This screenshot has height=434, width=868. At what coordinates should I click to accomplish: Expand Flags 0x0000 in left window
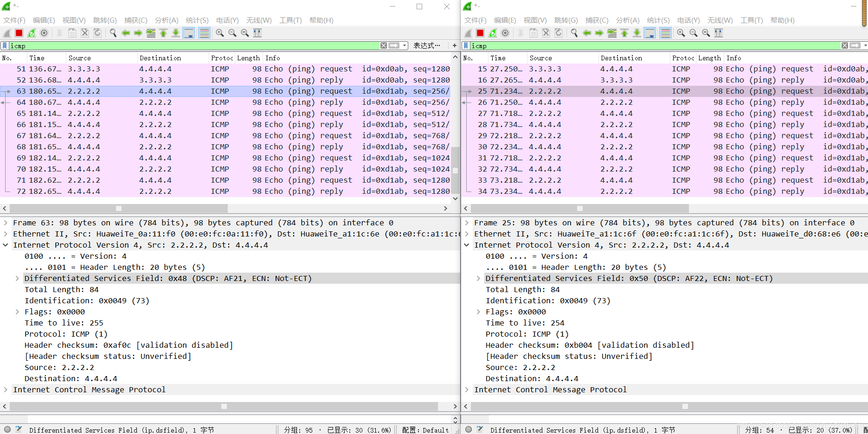click(17, 312)
